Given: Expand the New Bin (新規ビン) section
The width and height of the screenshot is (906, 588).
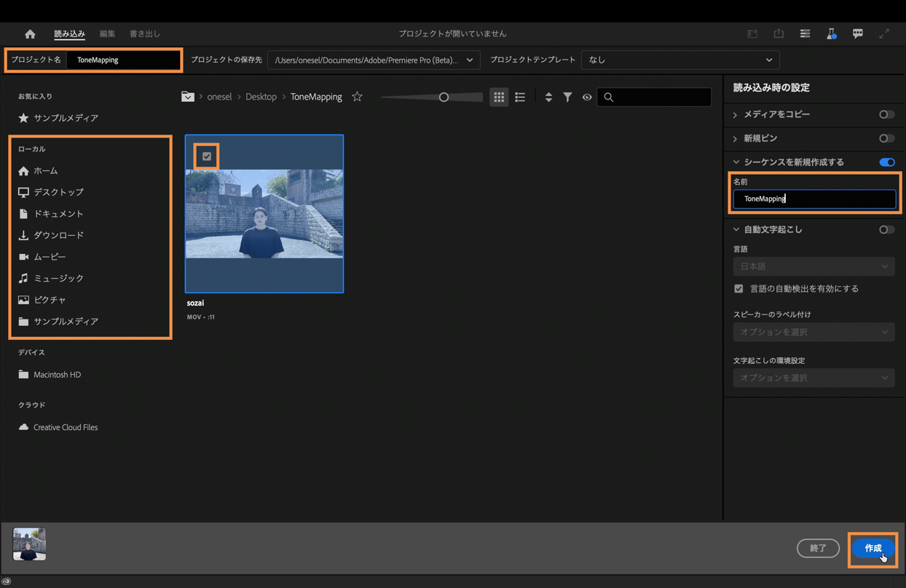Looking at the screenshot, I should 736,138.
